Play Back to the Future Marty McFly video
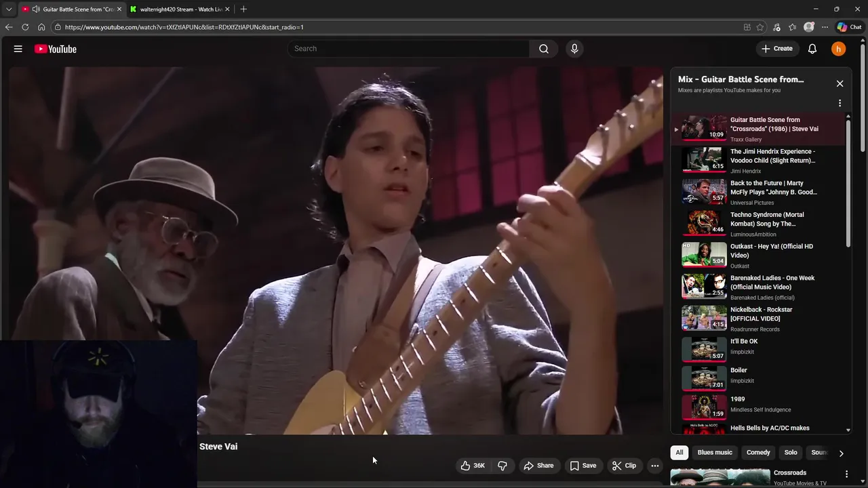 point(759,192)
